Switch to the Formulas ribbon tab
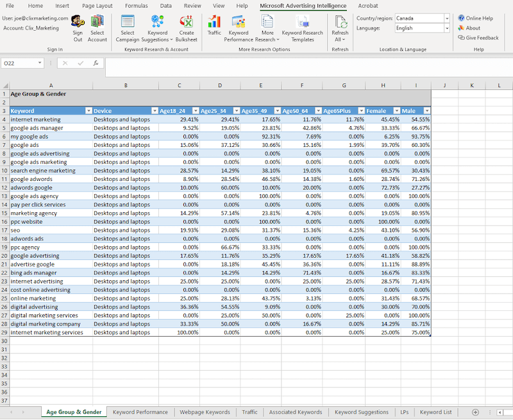 click(137, 6)
